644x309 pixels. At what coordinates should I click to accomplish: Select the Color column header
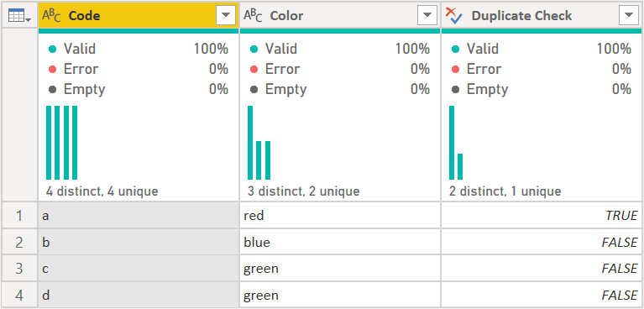pos(340,15)
